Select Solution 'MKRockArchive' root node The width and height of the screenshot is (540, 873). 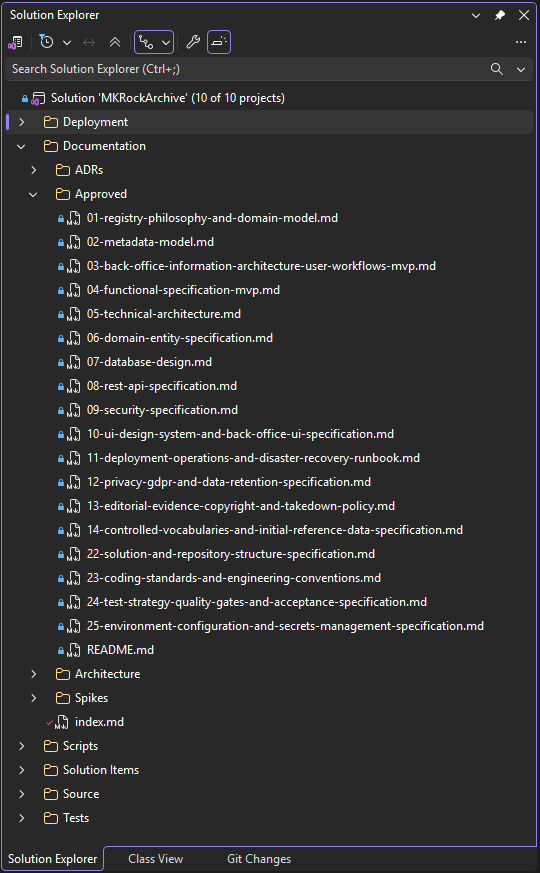168,98
